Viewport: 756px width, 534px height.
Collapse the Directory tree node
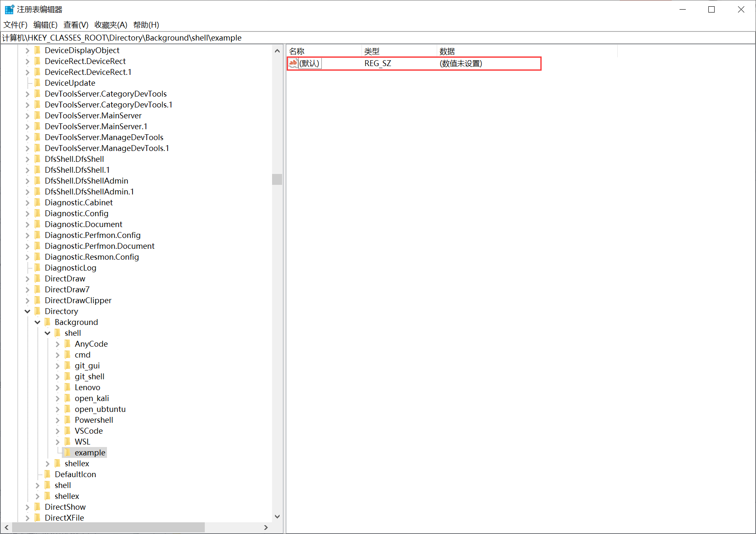(27, 311)
